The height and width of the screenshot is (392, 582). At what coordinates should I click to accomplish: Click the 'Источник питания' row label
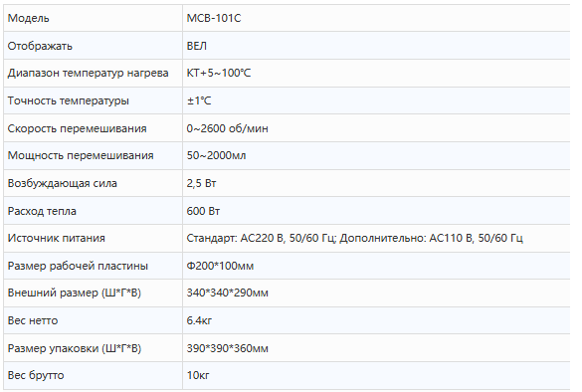tap(56, 239)
